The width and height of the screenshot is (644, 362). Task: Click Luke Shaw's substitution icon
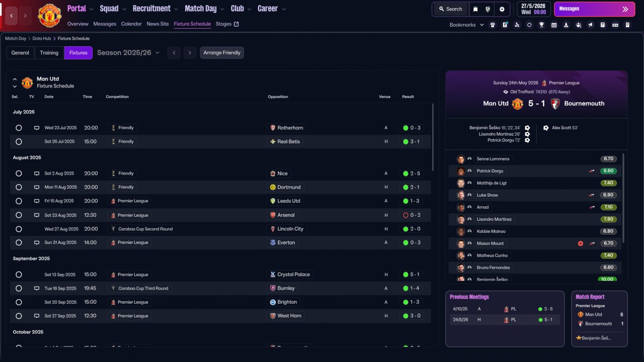tap(592, 195)
